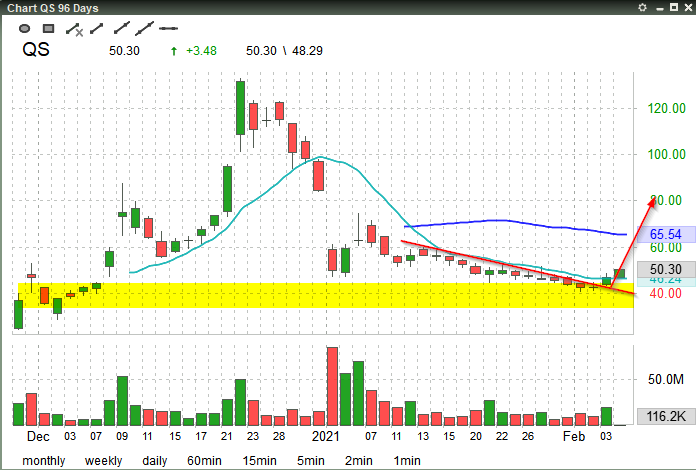Open chart settings gear icon
Viewport: 696px width, 470px height.
click(642, 8)
